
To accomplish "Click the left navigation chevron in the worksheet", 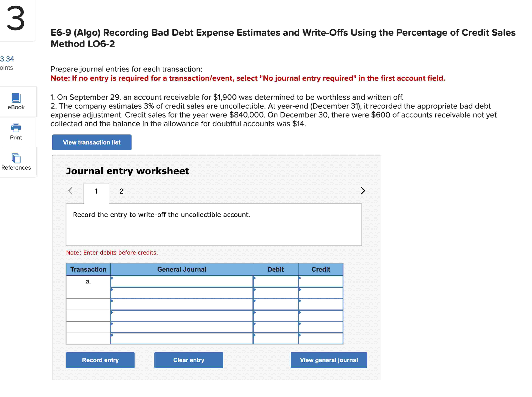I will (x=70, y=191).
